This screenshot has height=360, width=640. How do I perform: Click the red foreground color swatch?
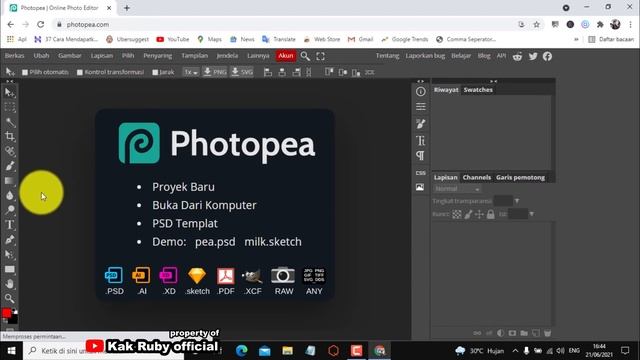tap(6, 313)
